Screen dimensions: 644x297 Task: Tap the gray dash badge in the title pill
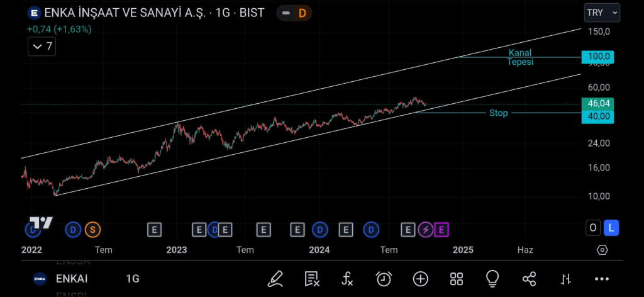[x=286, y=13]
